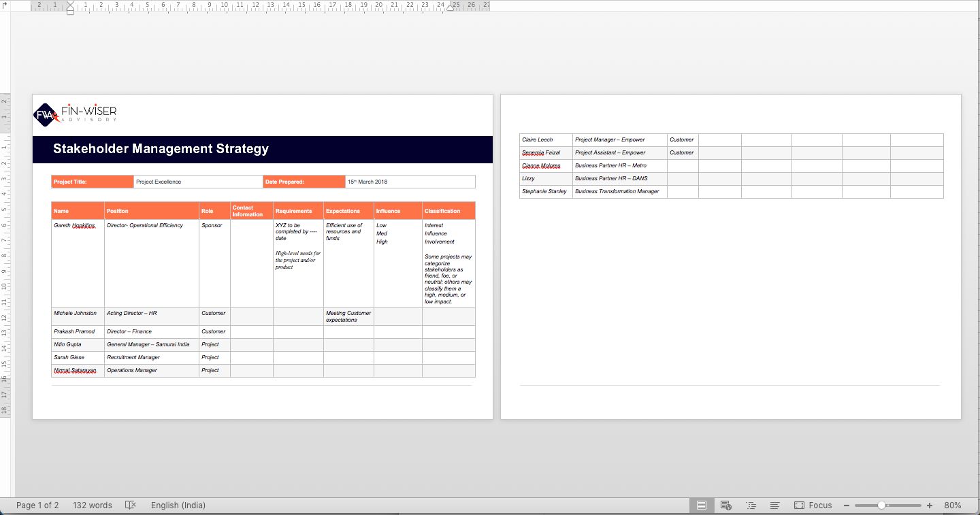
Task: Click the Project Excellence title field
Action: pos(168,181)
